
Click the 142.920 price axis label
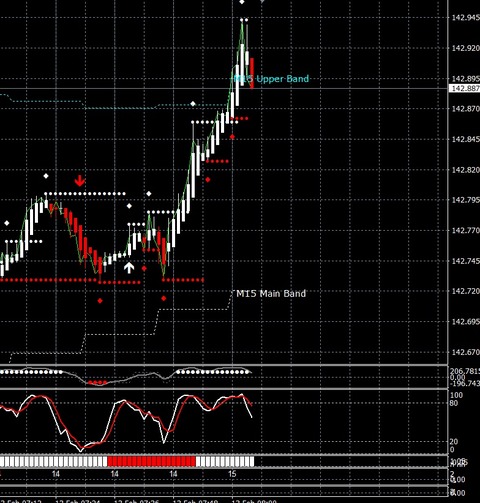click(x=465, y=48)
